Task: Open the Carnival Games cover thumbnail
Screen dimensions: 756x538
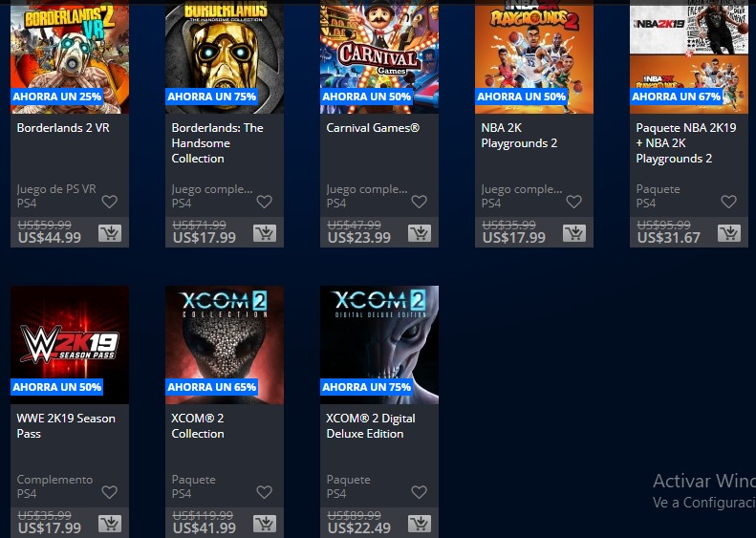Action: (x=379, y=57)
